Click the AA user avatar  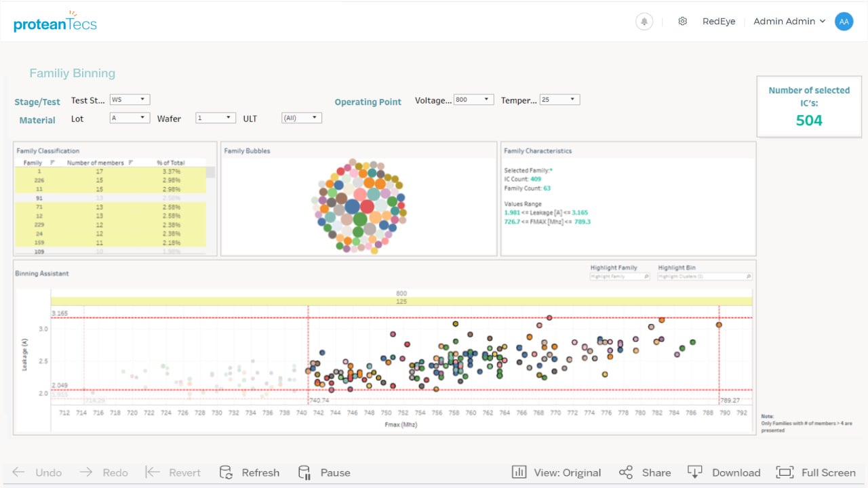click(844, 22)
